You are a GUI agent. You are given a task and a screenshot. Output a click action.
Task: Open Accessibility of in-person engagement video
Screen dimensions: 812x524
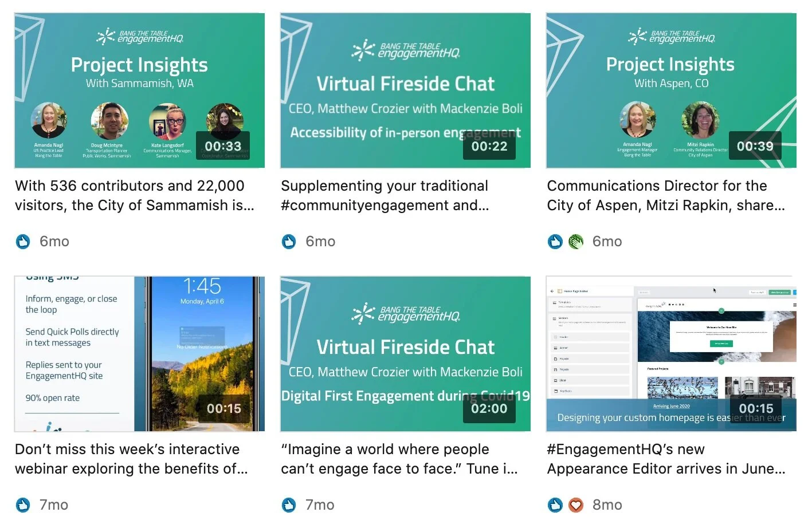tap(405, 90)
